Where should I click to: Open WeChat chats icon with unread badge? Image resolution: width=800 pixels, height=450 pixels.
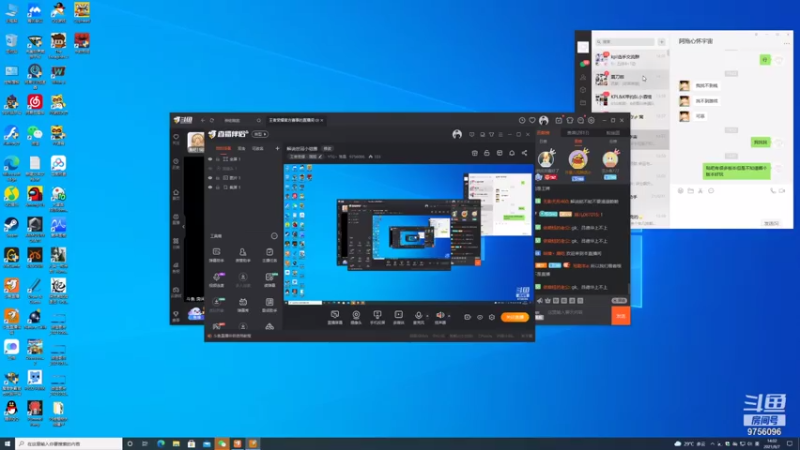tap(583, 64)
